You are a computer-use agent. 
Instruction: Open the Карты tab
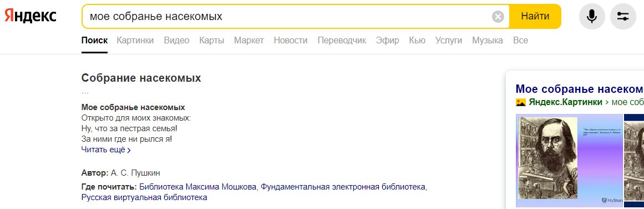(211, 41)
